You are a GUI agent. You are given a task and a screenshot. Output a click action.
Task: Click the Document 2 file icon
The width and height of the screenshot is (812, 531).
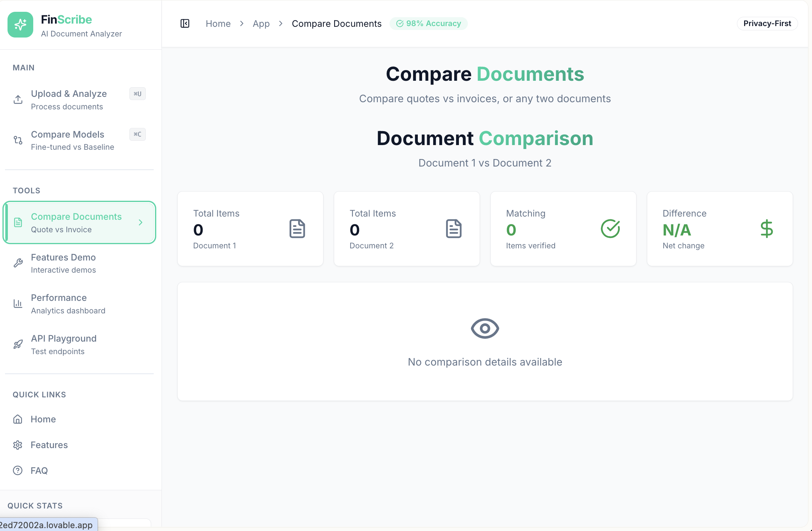coord(454,229)
